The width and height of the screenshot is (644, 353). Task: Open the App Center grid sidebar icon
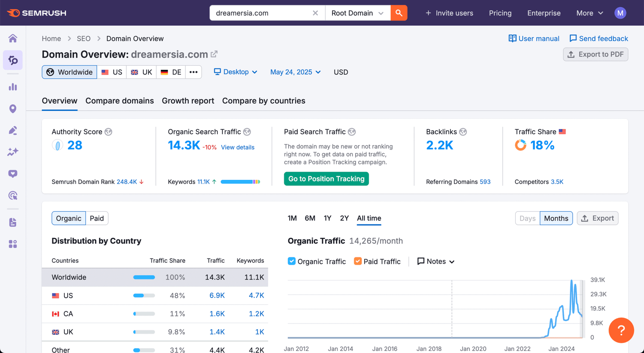[13, 244]
